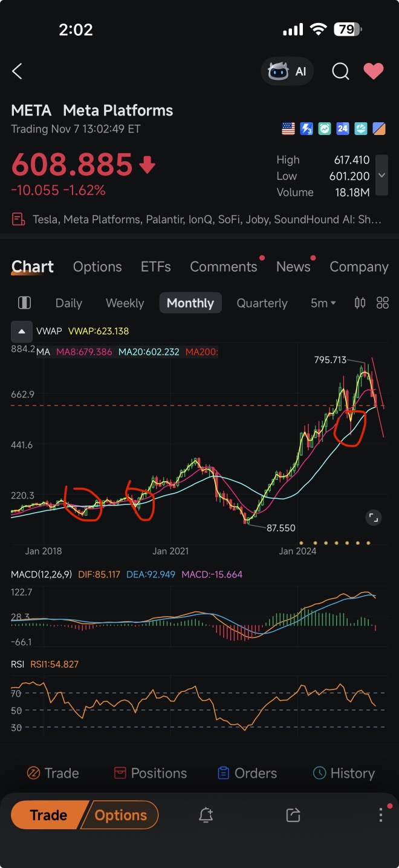Collapse the VWAP indicator arrow
Screen dimensions: 399x868
(x=22, y=331)
